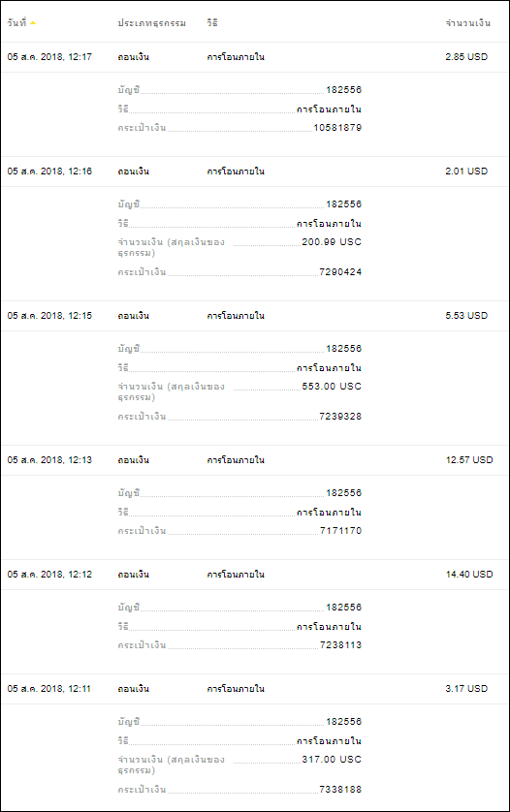
Task: Select the 317.00 USC amount value
Action: 332,760
